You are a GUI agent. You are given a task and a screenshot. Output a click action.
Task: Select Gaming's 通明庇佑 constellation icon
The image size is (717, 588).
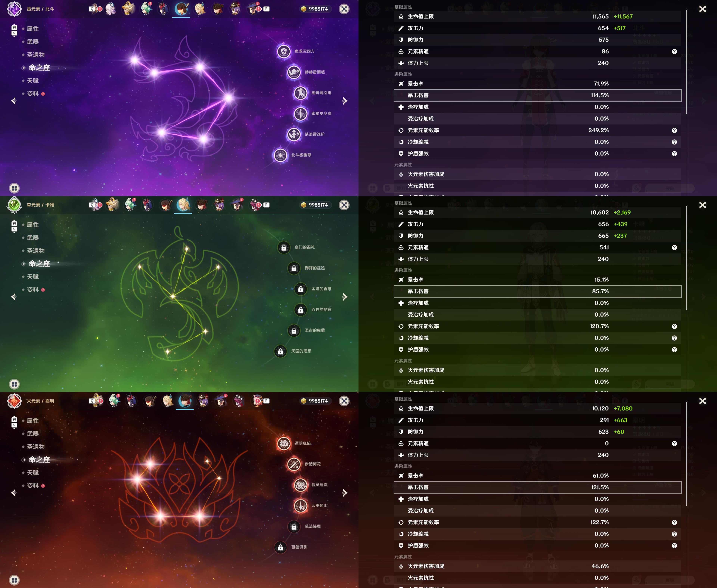pos(284,443)
